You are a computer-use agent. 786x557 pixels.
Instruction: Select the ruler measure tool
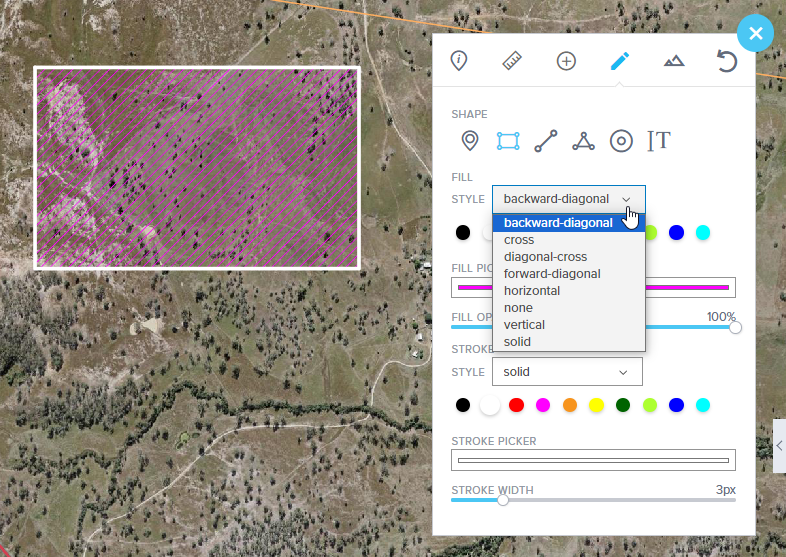[x=513, y=61]
